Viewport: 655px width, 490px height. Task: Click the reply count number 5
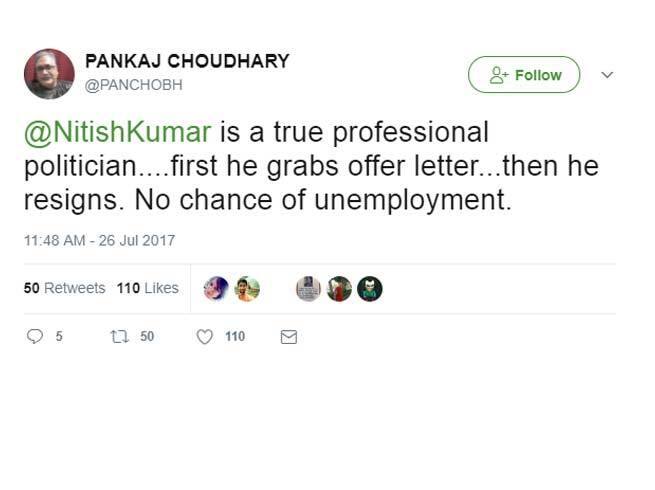(59, 337)
